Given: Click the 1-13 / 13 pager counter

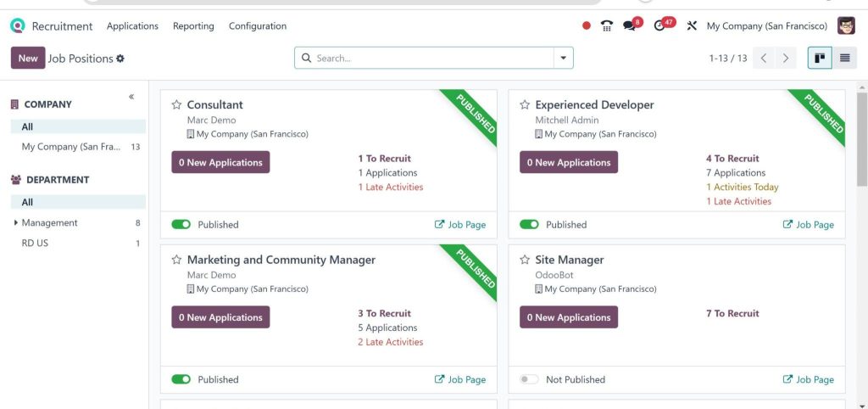Looking at the screenshot, I should [x=728, y=59].
